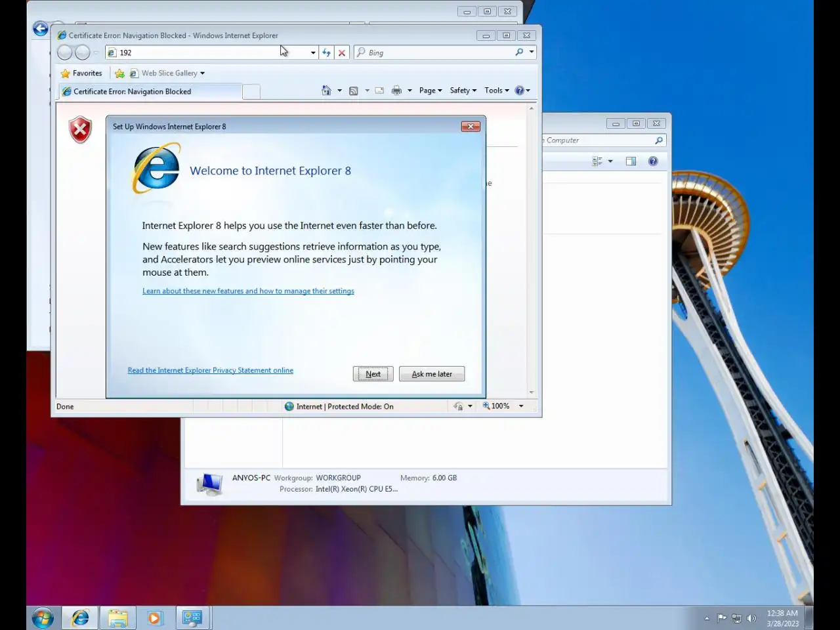Click the Print icon in command bar
This screenshot has width=840, height=630.
coord(396,91)
